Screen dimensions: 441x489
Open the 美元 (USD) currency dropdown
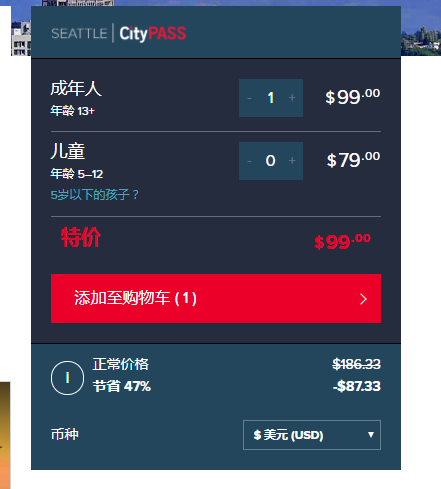pos(312,435)
